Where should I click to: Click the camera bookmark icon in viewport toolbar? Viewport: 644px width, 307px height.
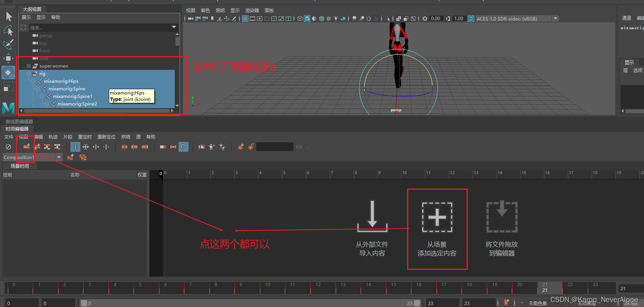pos(212,19)
